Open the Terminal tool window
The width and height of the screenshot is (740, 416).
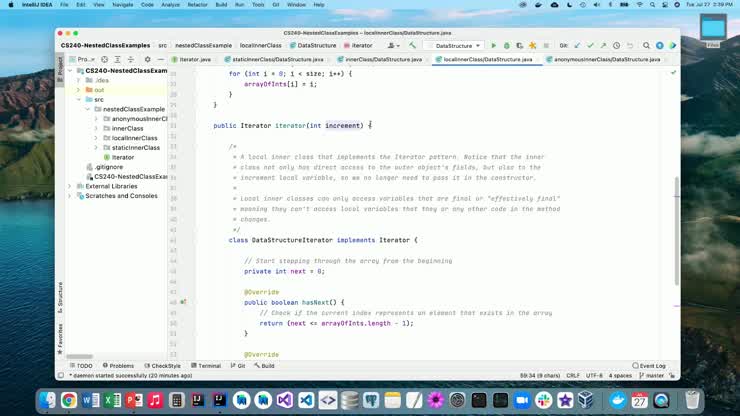[x=206, y=366]
